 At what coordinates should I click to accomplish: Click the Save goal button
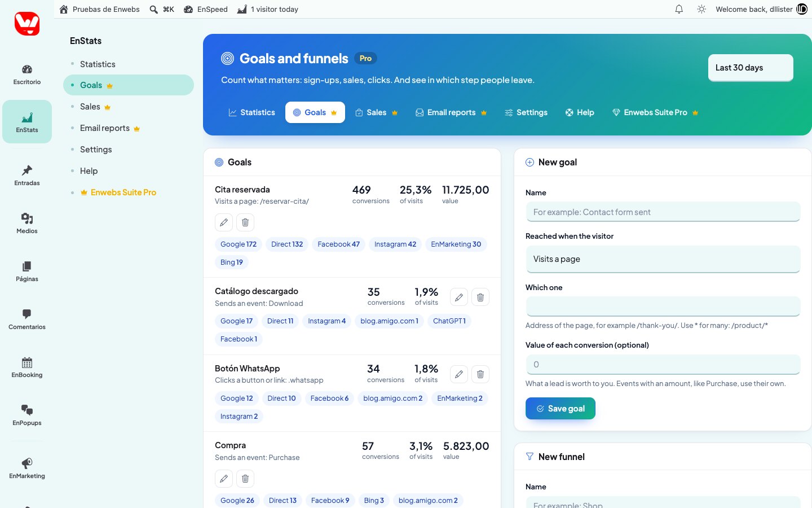(561, 409)
